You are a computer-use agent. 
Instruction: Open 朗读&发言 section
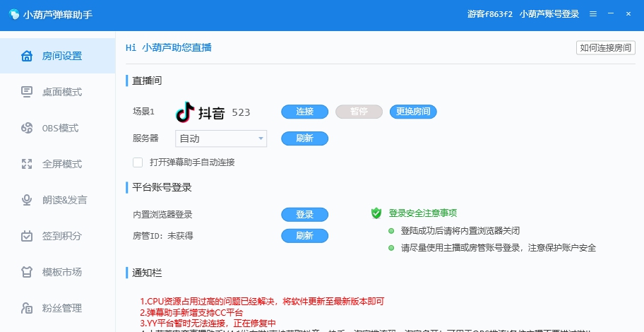click(x=57, y=200)
